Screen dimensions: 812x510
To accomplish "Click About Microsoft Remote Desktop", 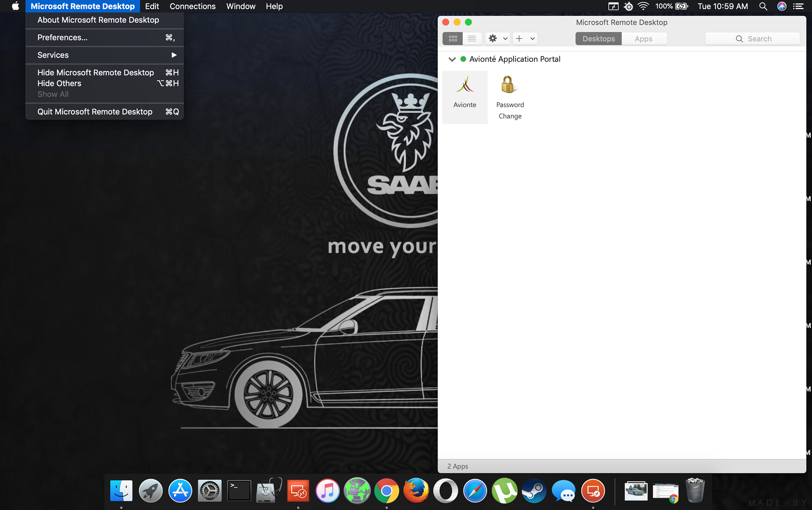I will [x=98, y=20].
